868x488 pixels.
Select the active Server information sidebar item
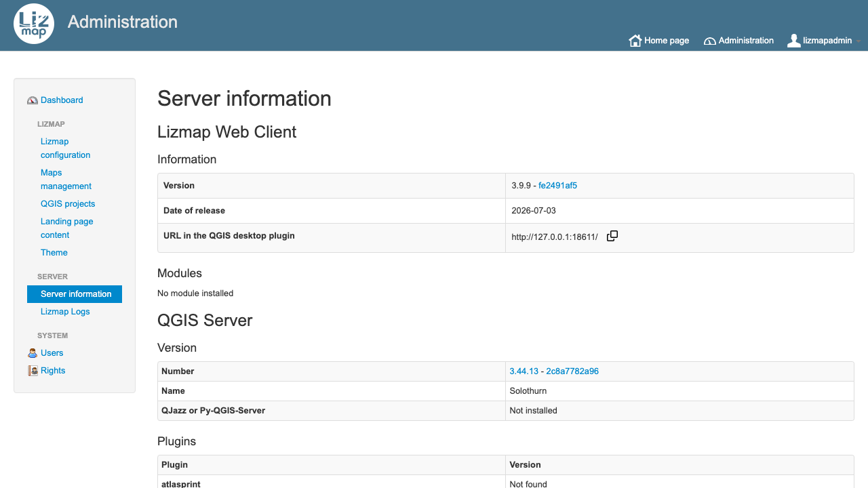click(75, 294)
